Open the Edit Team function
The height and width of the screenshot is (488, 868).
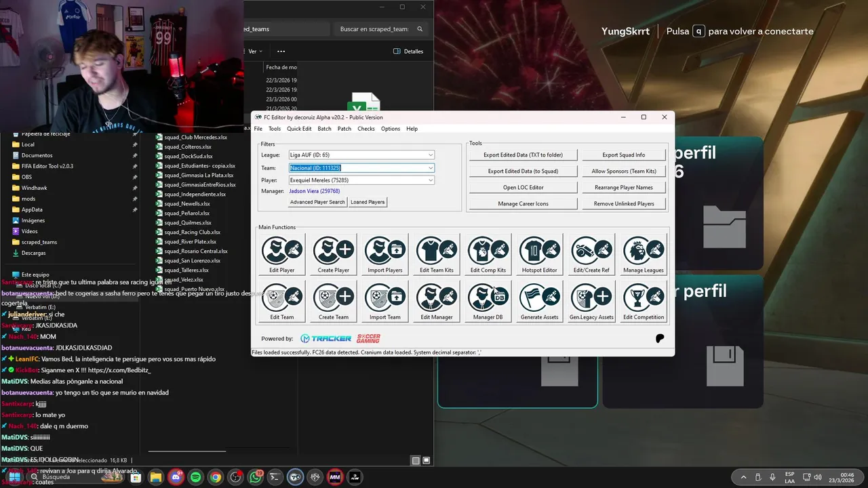click(282, 302)
